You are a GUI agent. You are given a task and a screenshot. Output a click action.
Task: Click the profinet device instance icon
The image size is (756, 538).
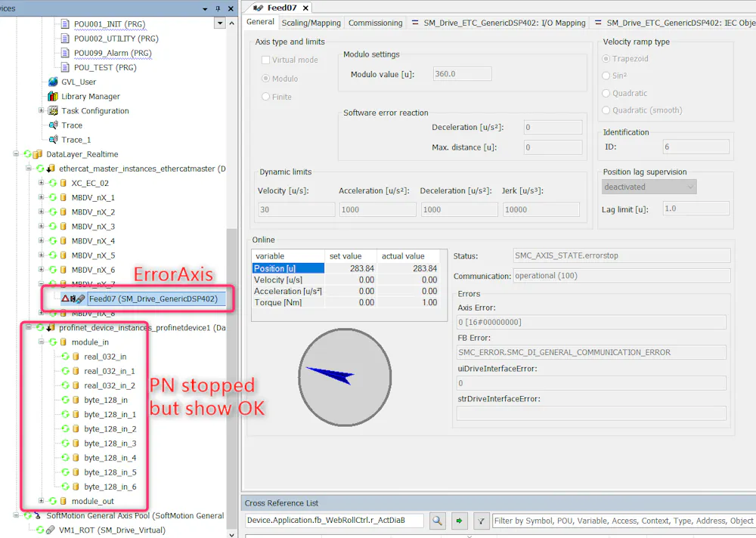(50, 328)
